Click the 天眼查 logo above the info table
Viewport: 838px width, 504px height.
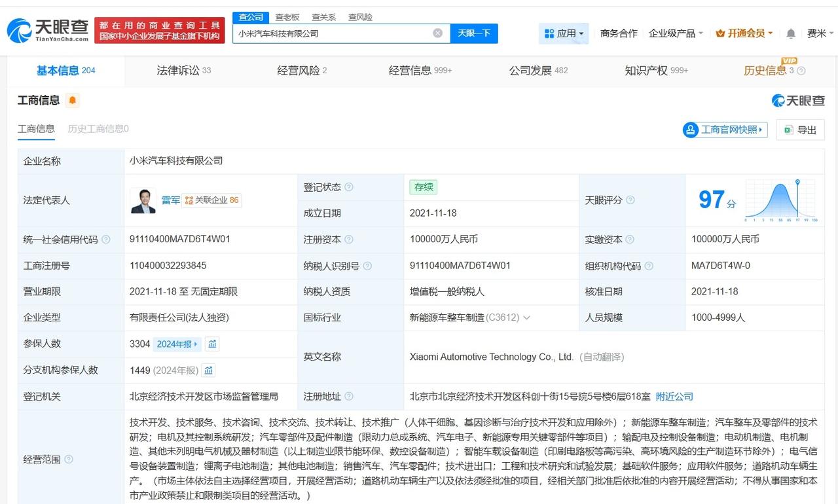click(800, 100)
